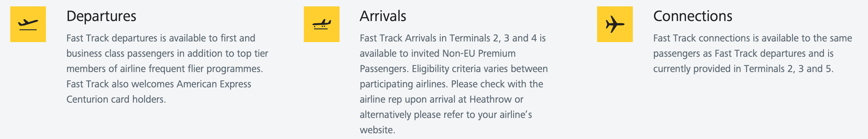
Task: Click 'passengers as Fast Track departures' line
Action: [x=743, y=54]
